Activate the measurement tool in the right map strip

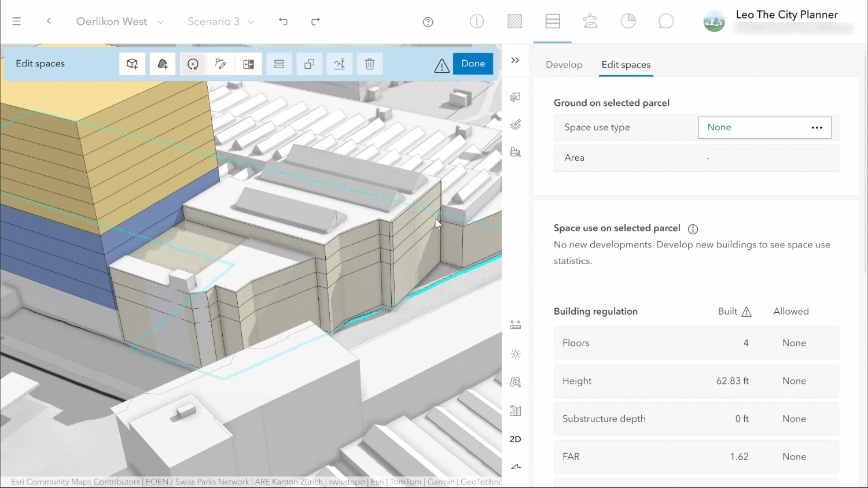pyautogui.click(x=515, y=324)
